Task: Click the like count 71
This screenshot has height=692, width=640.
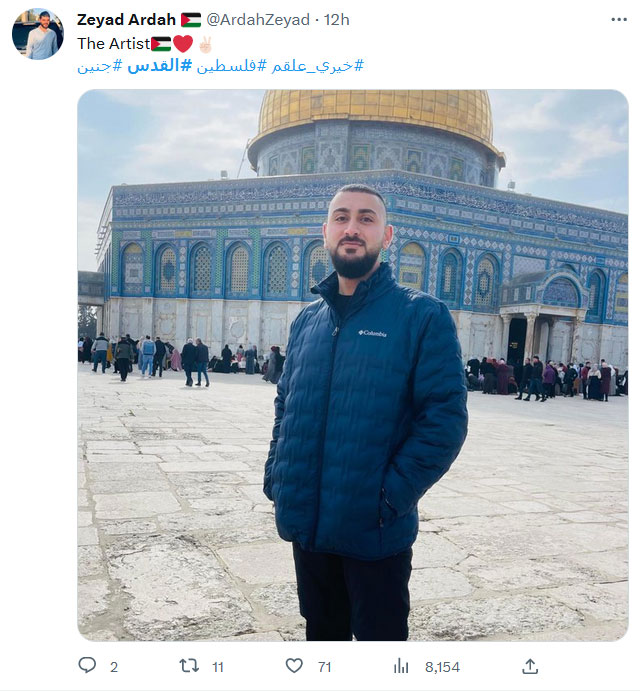Action: [324, 667]
